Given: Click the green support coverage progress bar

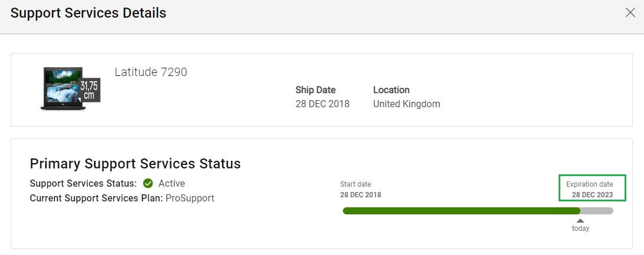Looking at the screenshot, I should [461, 211].
